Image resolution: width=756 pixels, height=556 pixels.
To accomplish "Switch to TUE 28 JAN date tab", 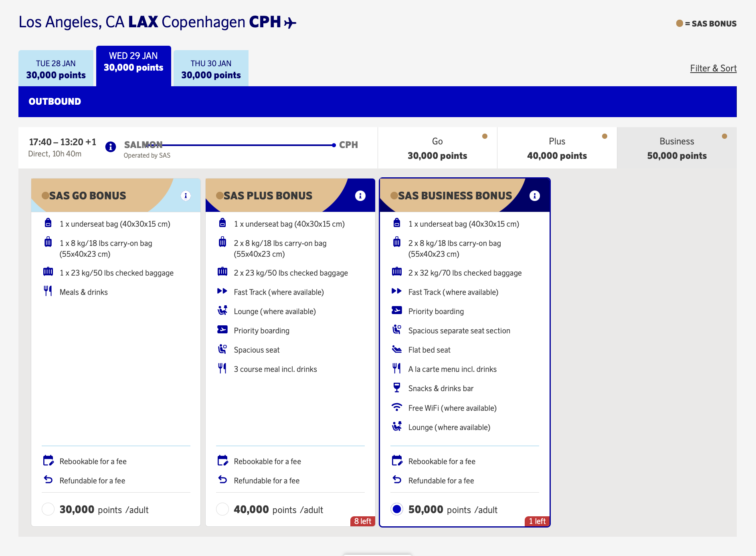I will pyautogui.click(x=56, y=68).
